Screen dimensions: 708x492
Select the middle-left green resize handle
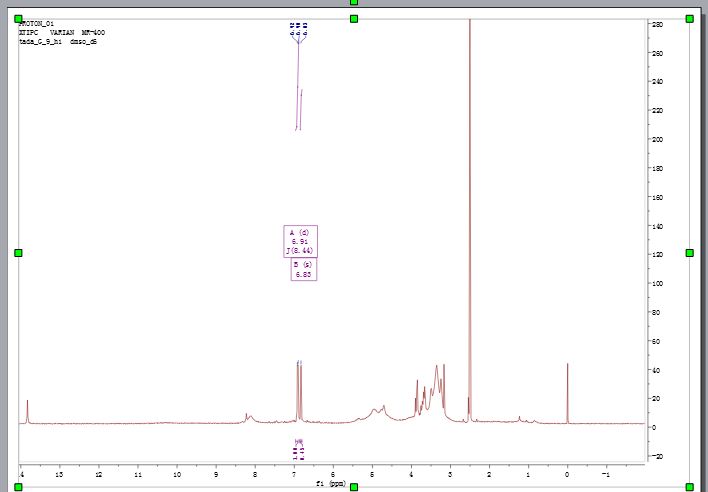tap(18, 253)
